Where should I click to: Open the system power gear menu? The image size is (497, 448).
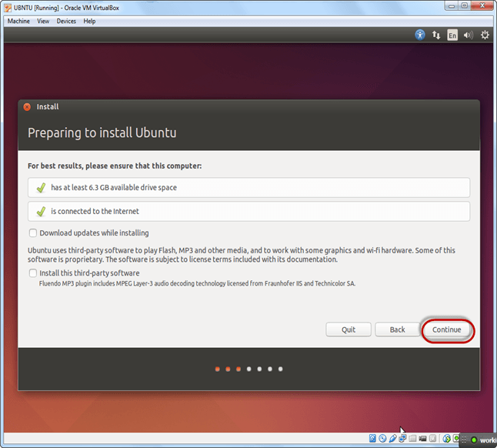485,35
